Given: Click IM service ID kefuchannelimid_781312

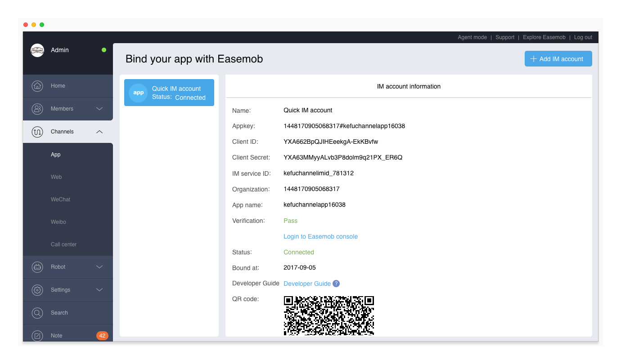Looking at the screenshot, I should click(x=319, y=173).
